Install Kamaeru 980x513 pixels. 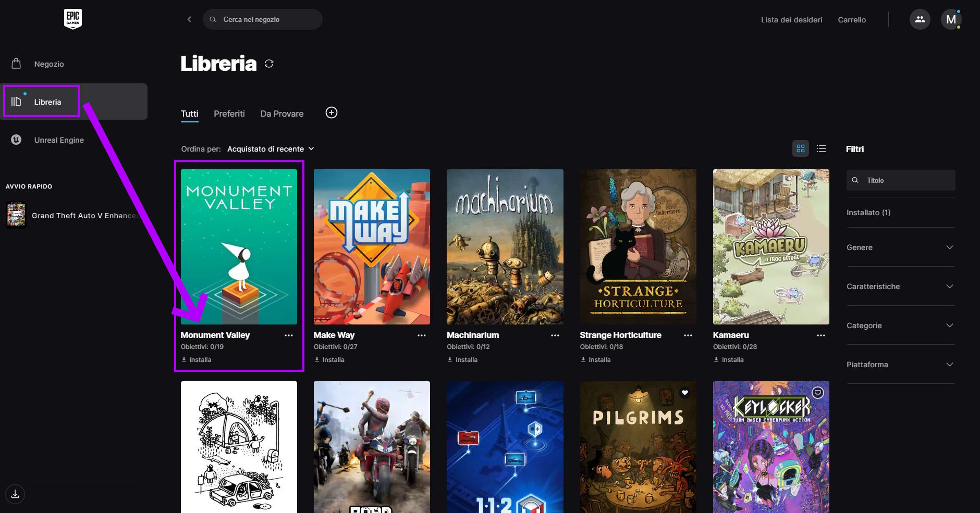(728, 360)
